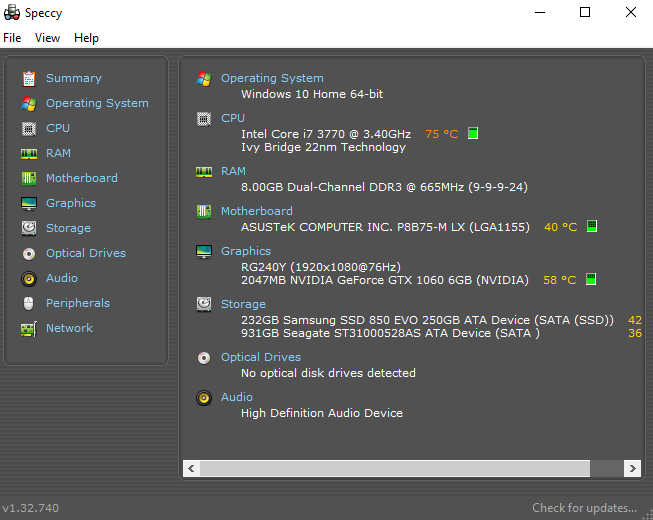Viewport: 653px width, 520px height.
Task: Click the motherboard temperature indicator icon
Action: click(x=592, y=226)
